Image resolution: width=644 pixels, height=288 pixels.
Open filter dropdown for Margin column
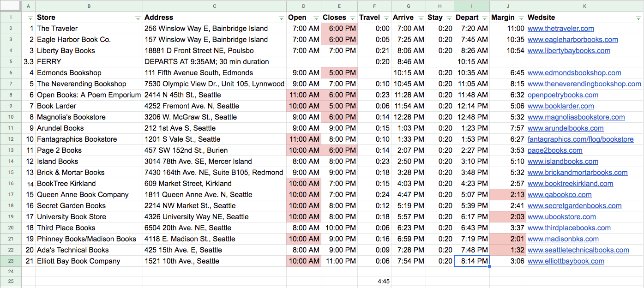click(521, 18)
